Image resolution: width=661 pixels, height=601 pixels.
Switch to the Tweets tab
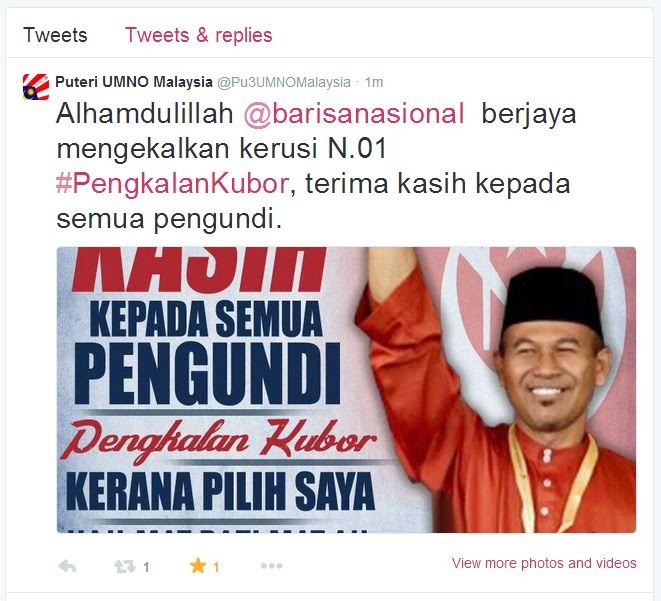click(55, 35)
